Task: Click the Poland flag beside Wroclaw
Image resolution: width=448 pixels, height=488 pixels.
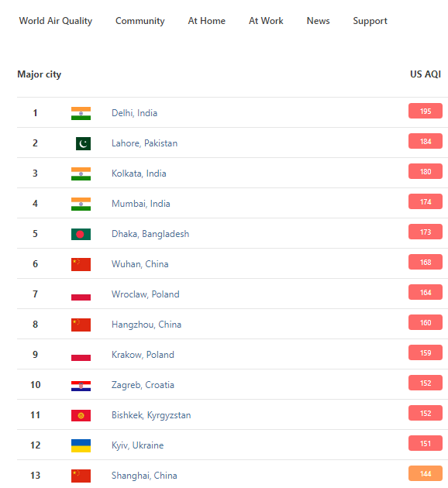Action: 81,294
